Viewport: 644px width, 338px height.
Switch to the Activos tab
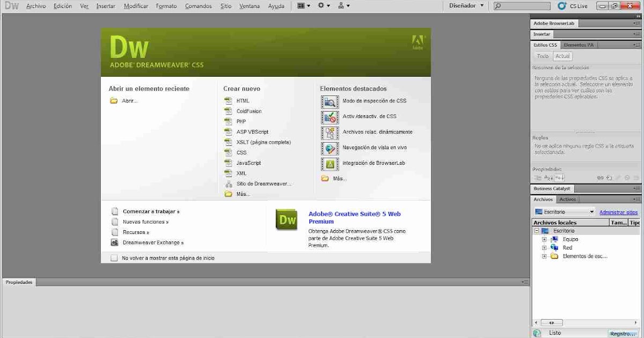coord(567,199)
